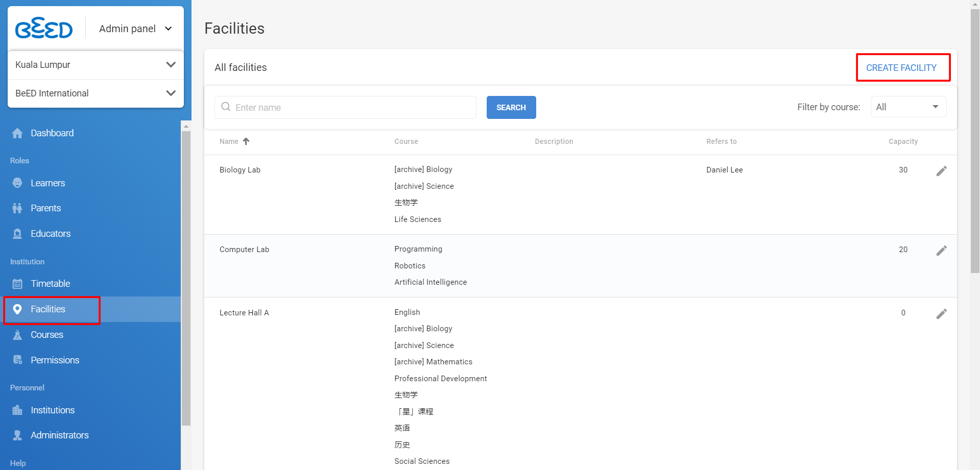Open Educators in the sidebar
Screen dimensions: 980x470
[x=51, y=234]
